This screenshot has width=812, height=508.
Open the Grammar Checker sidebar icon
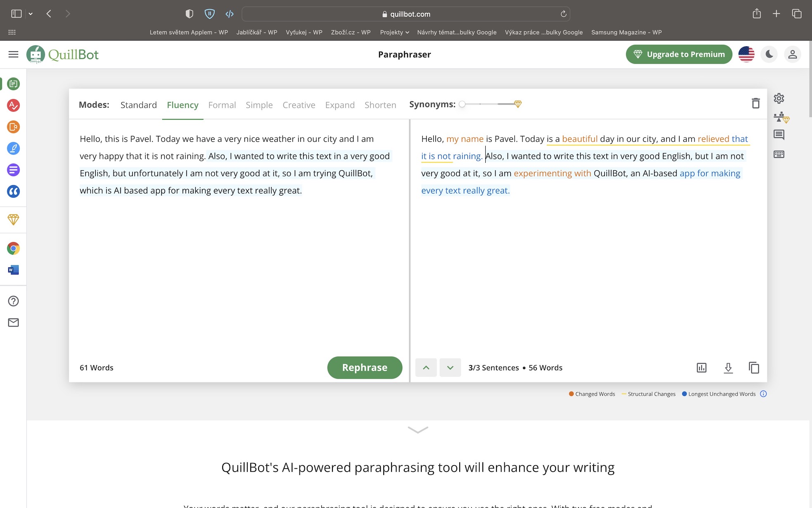[13, 105]
